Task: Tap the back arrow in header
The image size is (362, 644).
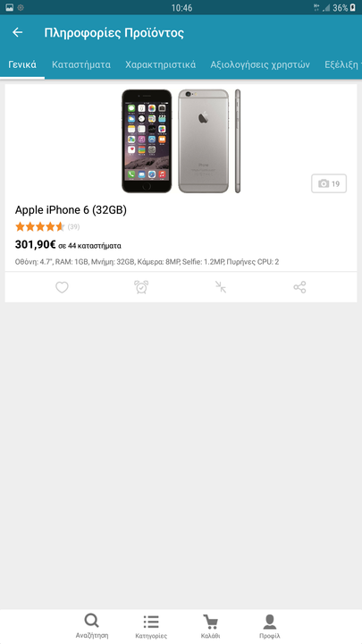Action: click(18, 32)
